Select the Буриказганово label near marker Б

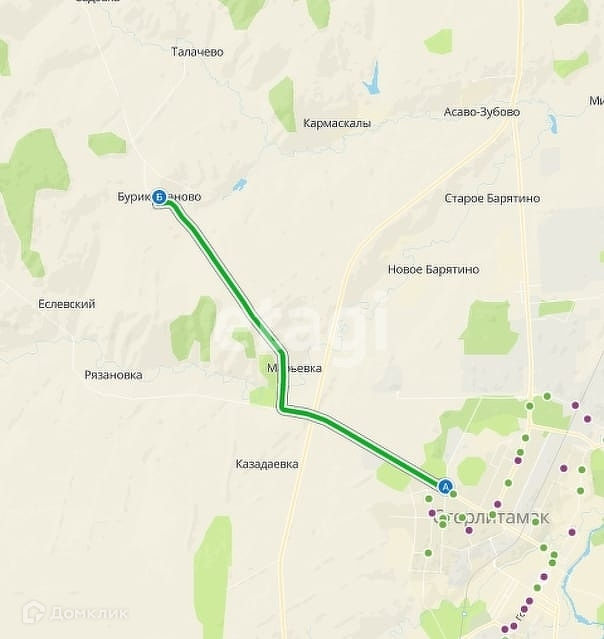click(x=159, y=197)
